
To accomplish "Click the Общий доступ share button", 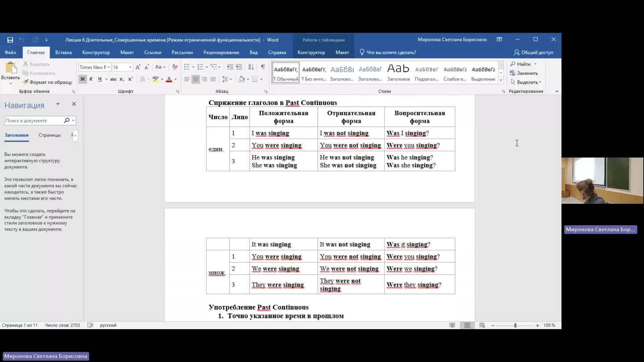I will click(533, 52).
